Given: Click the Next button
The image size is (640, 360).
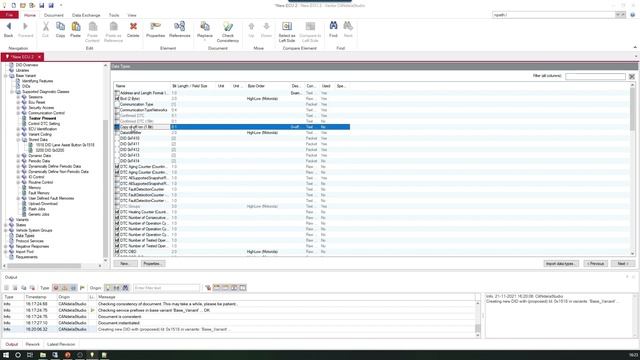Looking at the screenshot, I should tap(622, 264).
